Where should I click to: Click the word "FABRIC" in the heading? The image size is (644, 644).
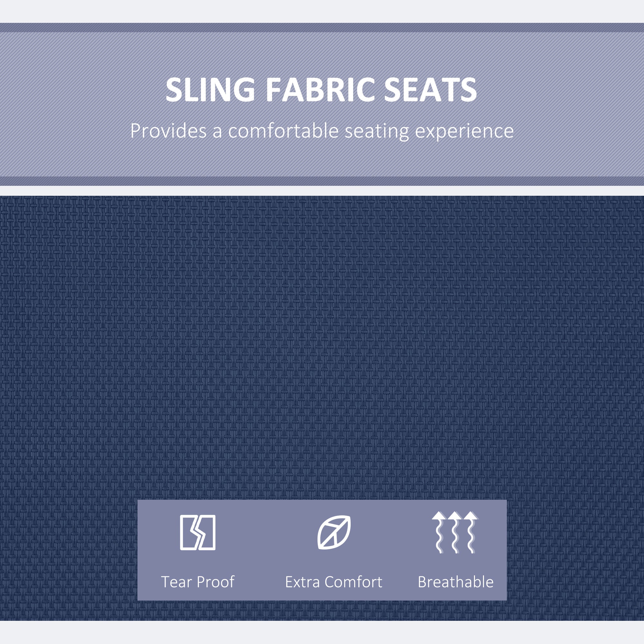click(x=320, y=90)
